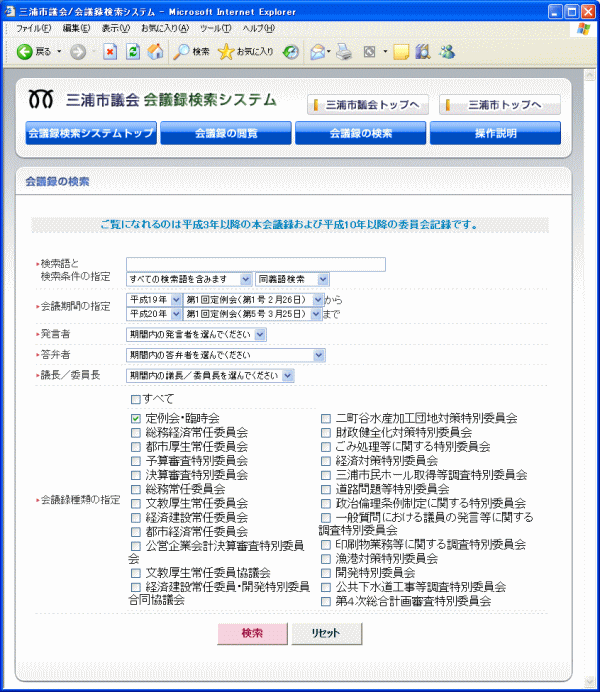The image size is (600, 692).
Task: Check 文教厚生常任委員協議会 checkbox
Action: 135,573
